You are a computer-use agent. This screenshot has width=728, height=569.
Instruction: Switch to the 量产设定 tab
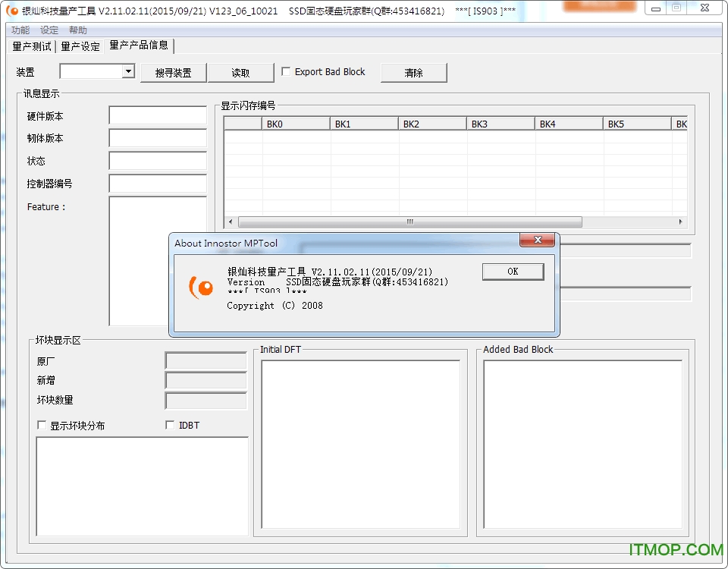click(80, 46)
